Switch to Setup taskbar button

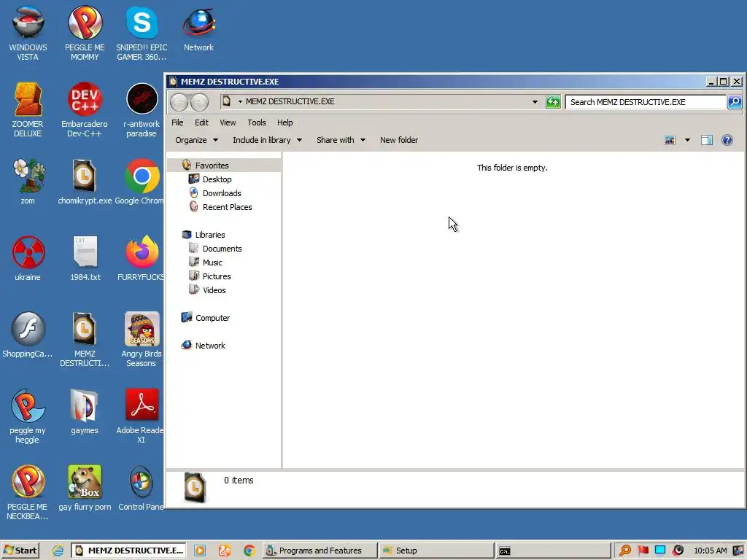point(437,551)
